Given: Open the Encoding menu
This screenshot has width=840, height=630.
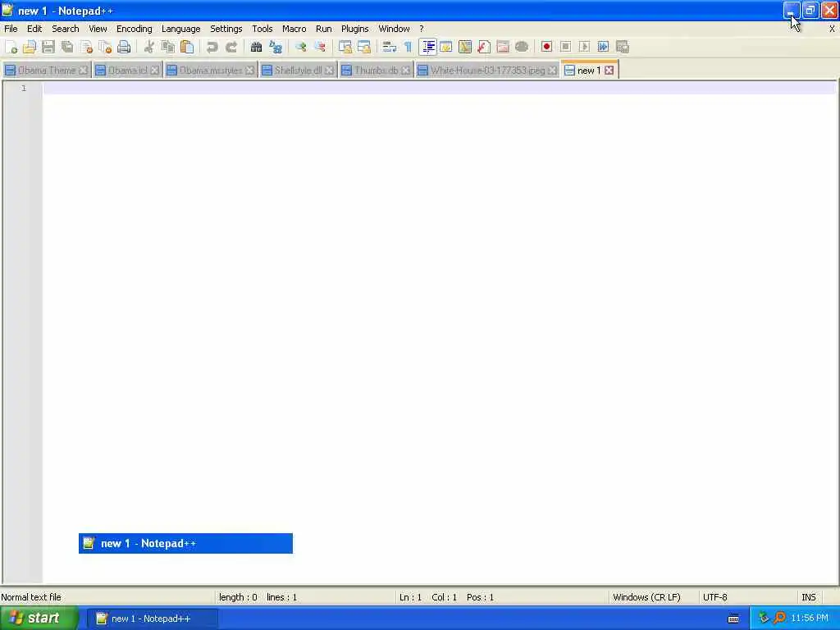Looking at the screenshot, I should click(x=135, y=29).
